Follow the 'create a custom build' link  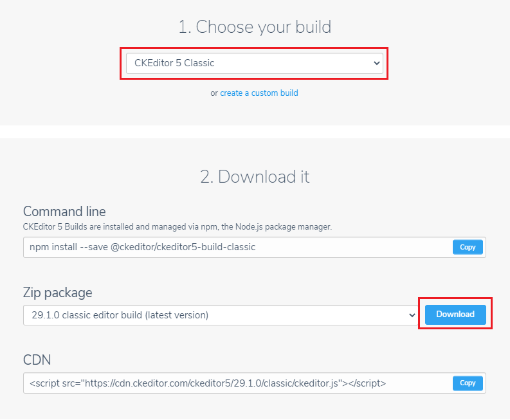pyautogui.click(x=259, y=93)
